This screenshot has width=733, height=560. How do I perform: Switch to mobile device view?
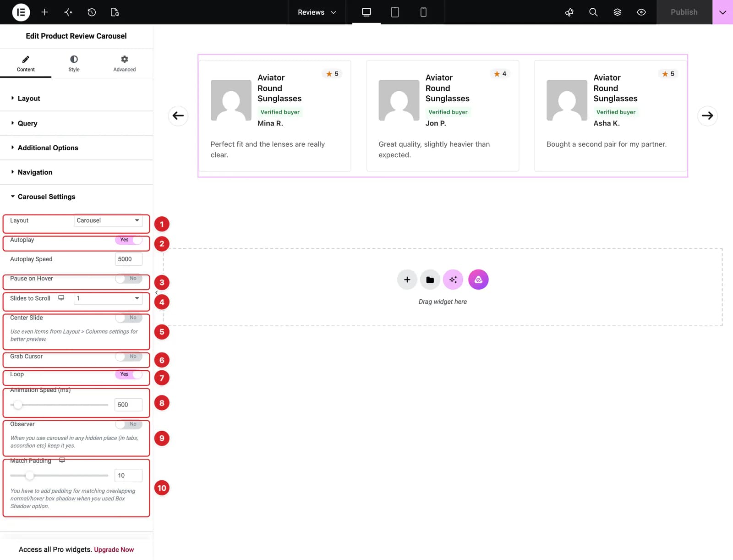pyautogui.click(x=423, y=12)
